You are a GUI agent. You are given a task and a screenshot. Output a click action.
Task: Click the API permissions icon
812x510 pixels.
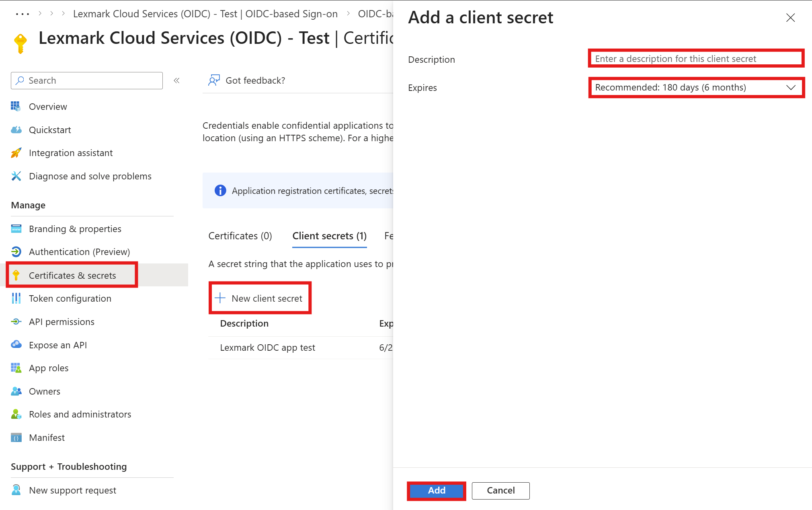16,322
